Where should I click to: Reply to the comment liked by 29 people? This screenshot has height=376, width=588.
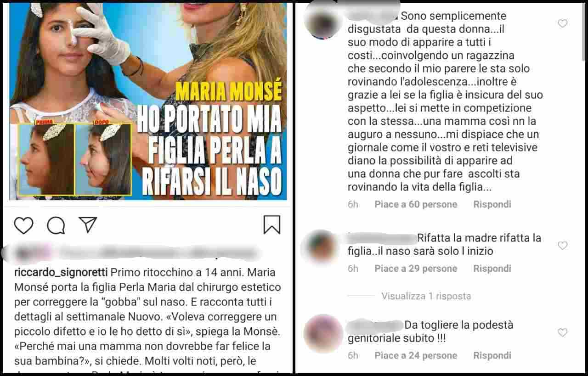coord(492,269)
